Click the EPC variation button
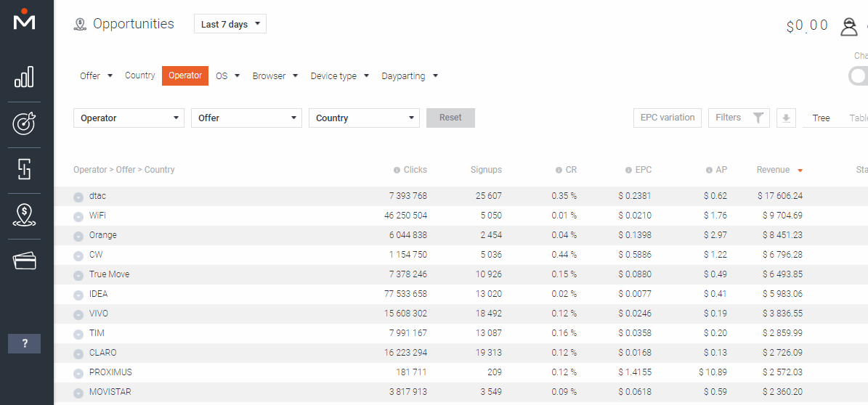Screen dimensions: 868x405 668,118
